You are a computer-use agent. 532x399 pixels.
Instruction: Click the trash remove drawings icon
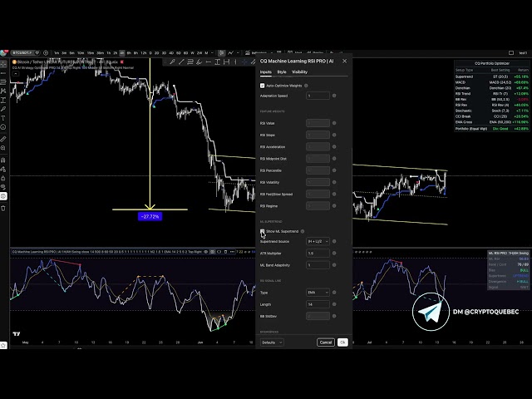(x=3, y=209)
